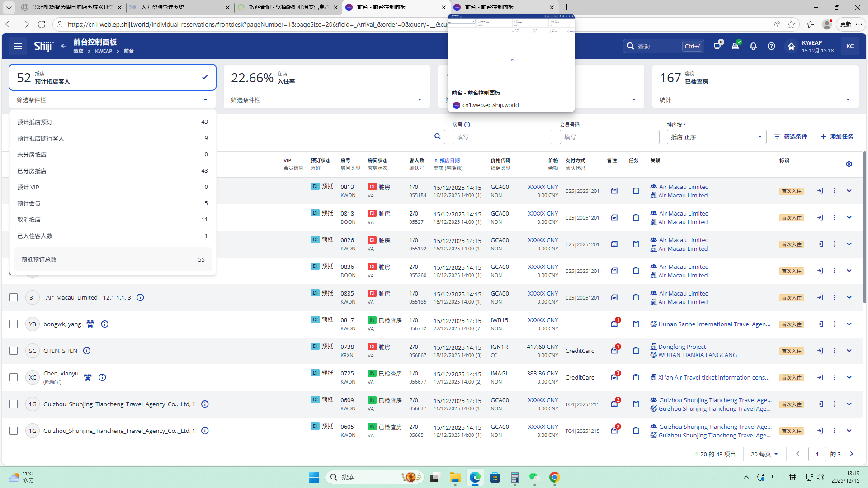Check the CHEN, SHEN row checkbox
Image resolution: width=868 pixels, height=488 pixels.
click(14, 351)
